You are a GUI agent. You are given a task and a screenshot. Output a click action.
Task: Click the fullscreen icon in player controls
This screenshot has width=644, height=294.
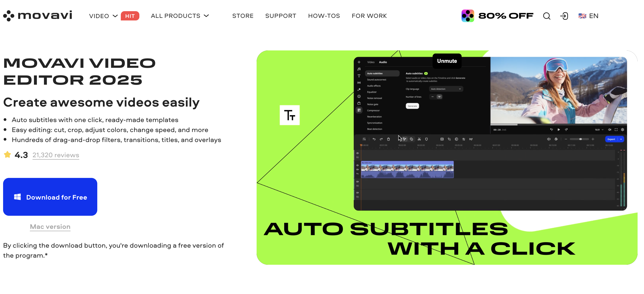(x=616, y=130)
